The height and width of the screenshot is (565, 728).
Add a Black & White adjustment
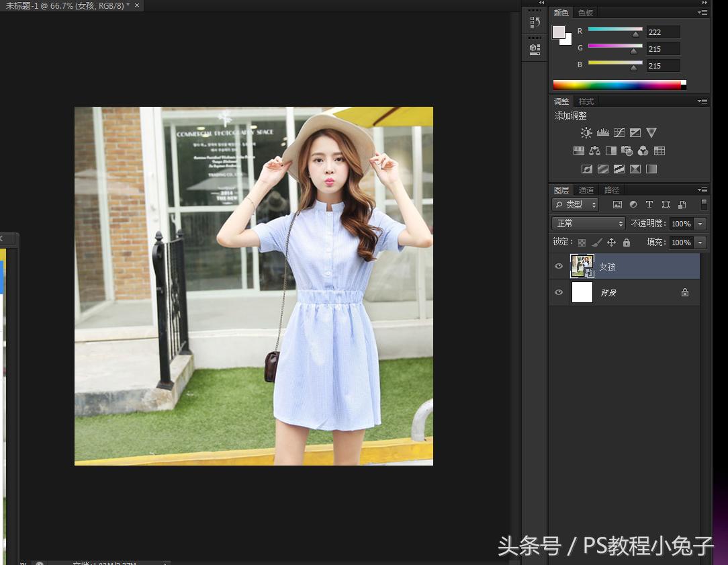[611, 151]
